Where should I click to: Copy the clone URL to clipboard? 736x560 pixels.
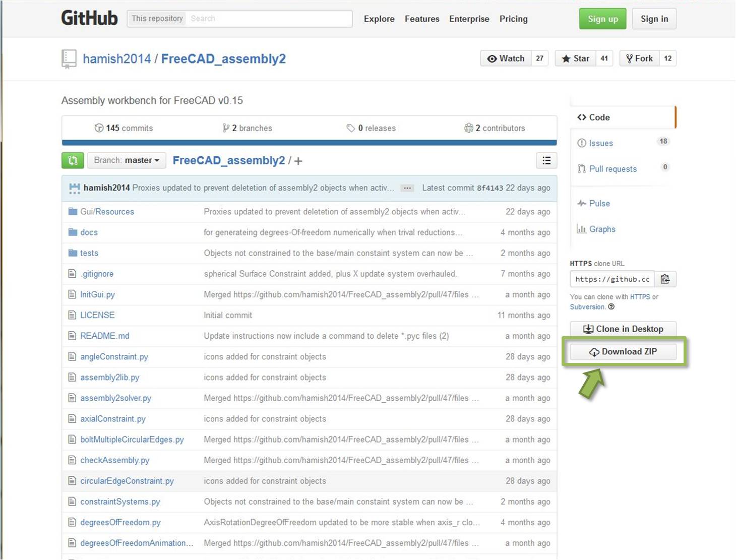click(x=665, y=279)
